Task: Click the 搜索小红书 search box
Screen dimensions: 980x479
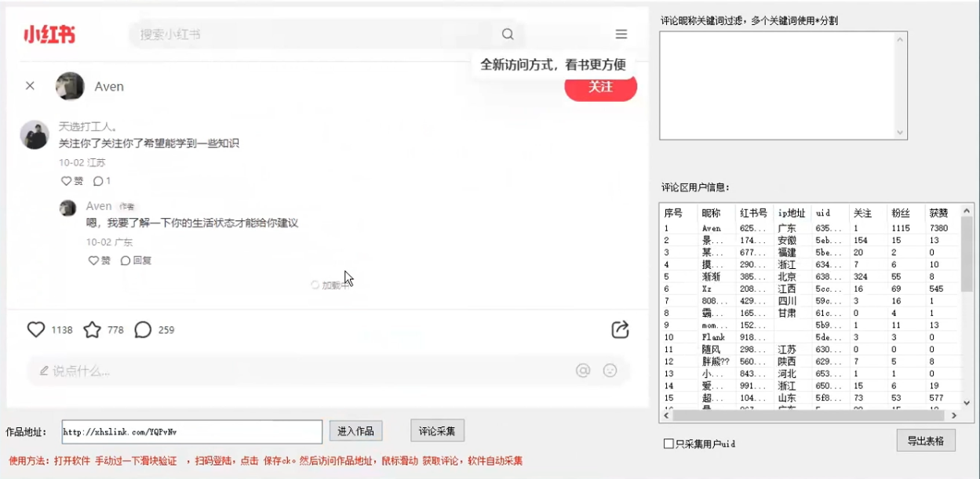Action: pos(314,34)
